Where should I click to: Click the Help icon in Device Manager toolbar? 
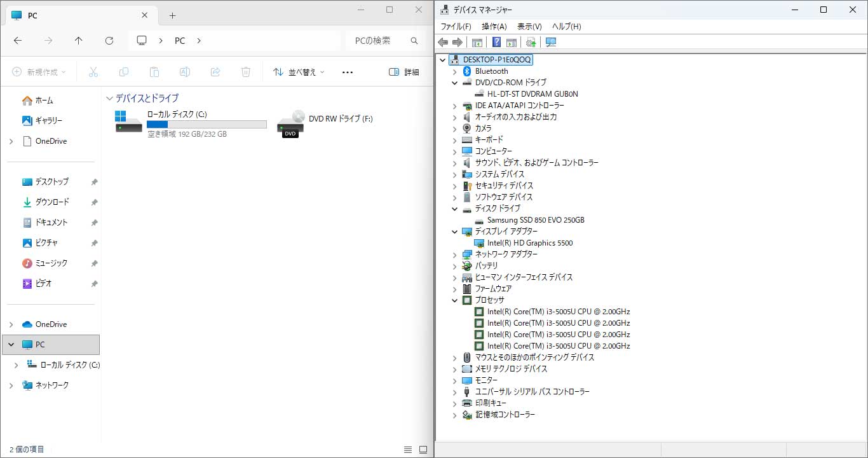pos(496,43)
